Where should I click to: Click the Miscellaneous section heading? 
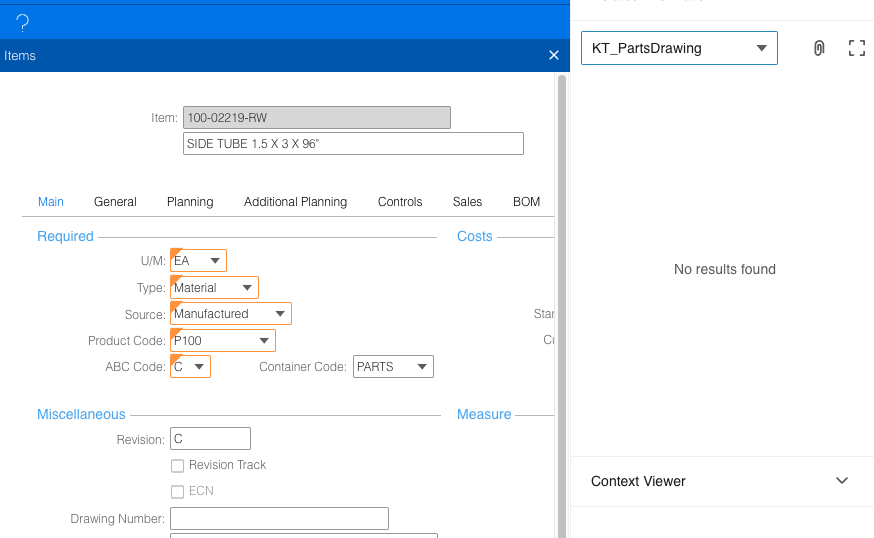click(x=81, y=414)
